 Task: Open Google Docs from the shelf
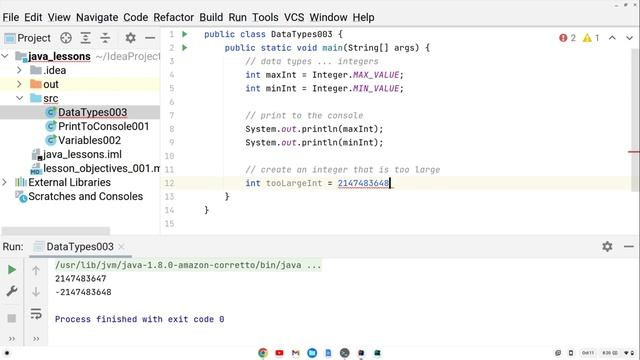[x=328, y=353]
